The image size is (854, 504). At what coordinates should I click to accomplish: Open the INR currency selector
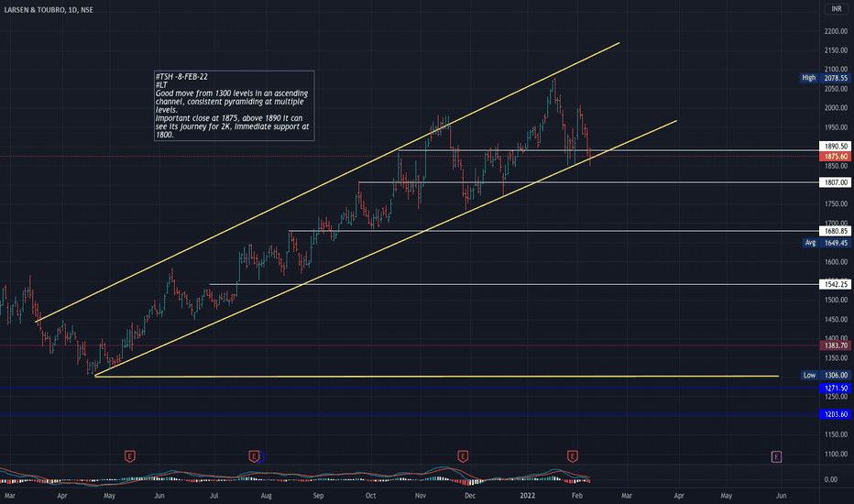837,9
